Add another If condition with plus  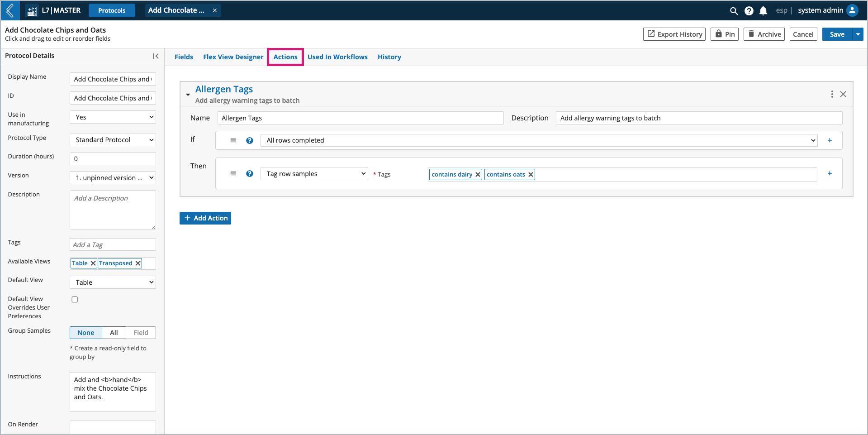click(830, 140)
